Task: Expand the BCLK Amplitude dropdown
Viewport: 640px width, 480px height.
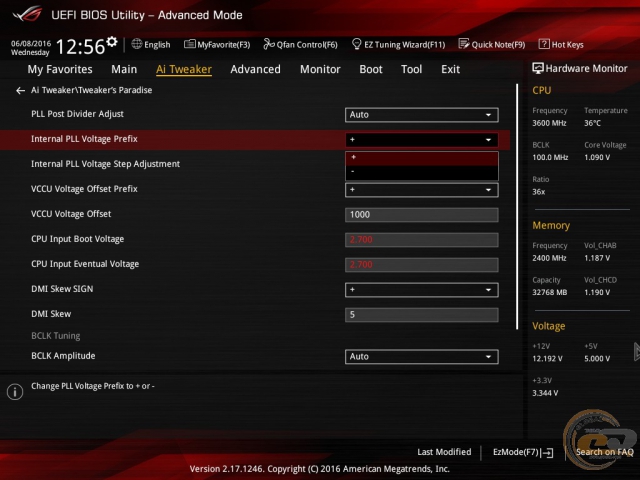Action: (x=422, y=357)
